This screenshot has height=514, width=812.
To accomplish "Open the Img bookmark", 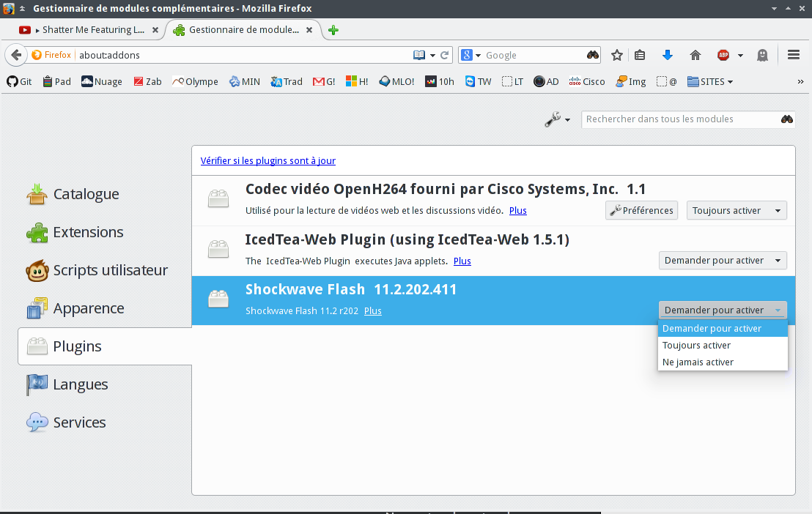I will coord(631,81).
